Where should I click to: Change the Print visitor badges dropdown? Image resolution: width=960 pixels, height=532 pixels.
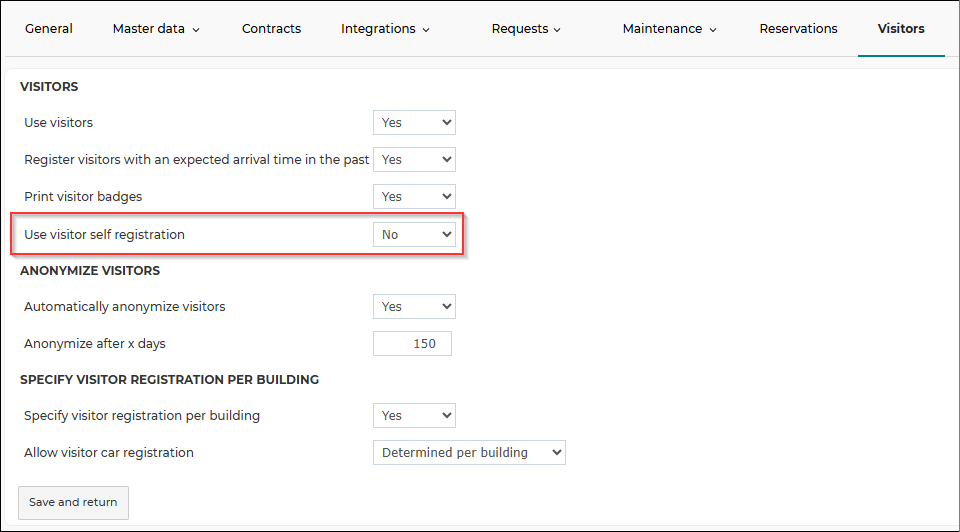(414, 197)
